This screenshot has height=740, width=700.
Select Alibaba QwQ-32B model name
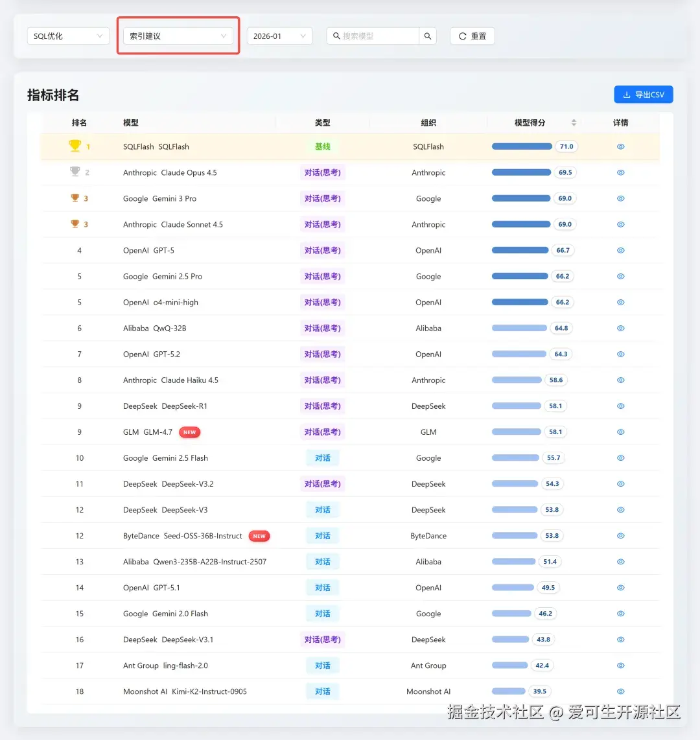(155, 329)
